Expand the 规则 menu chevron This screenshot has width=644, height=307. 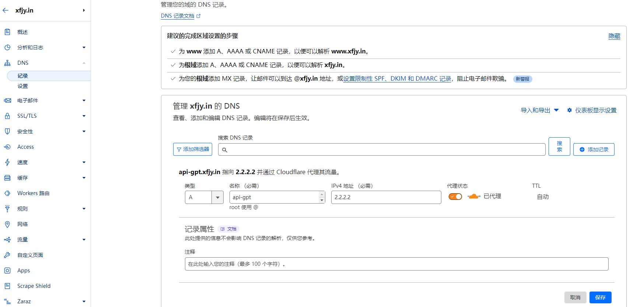(84, 209)
